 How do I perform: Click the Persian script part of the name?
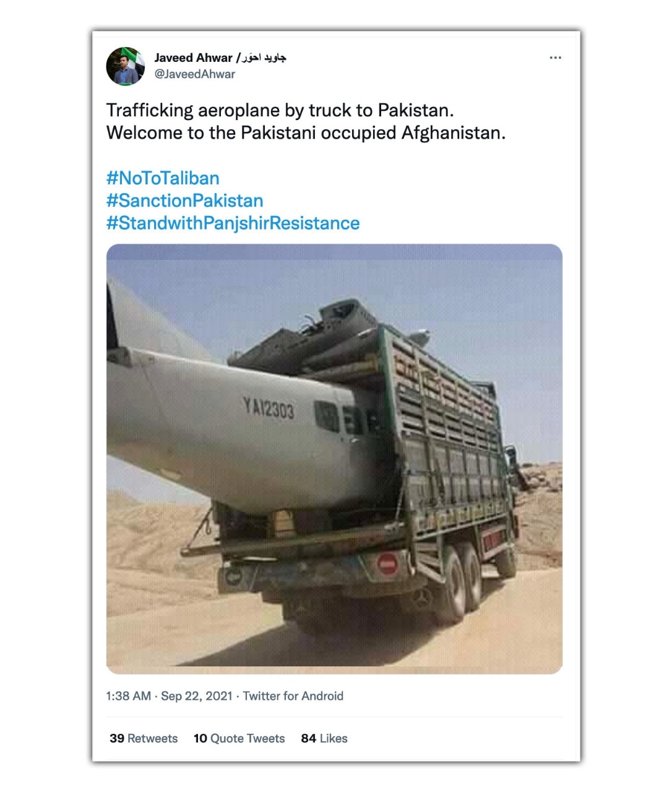pyautogui.click(x=264, y=58)
